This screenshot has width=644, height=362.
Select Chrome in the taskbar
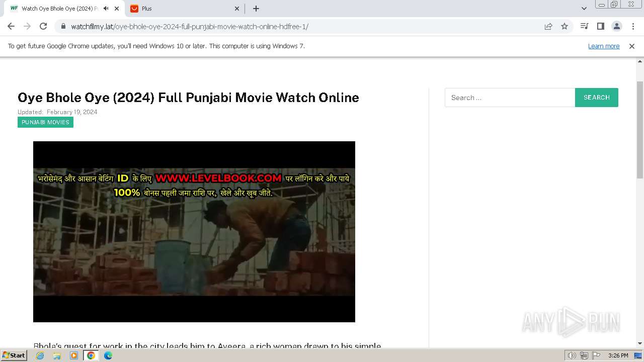(91, 355)
